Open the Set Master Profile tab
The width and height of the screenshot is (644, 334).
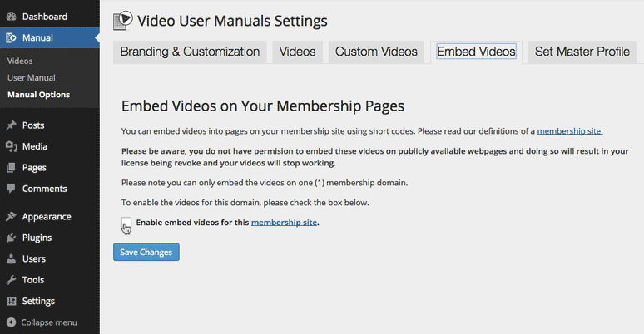click(x=582, y=52)
